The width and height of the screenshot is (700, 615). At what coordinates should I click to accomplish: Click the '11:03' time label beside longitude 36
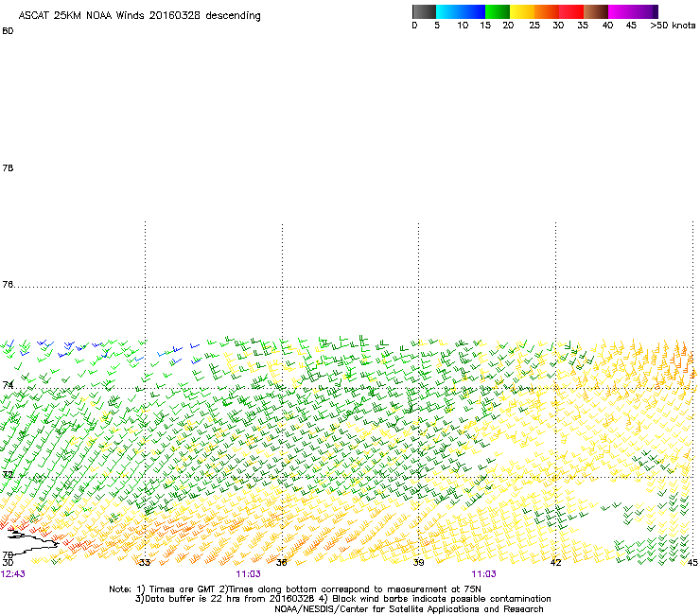248,574
